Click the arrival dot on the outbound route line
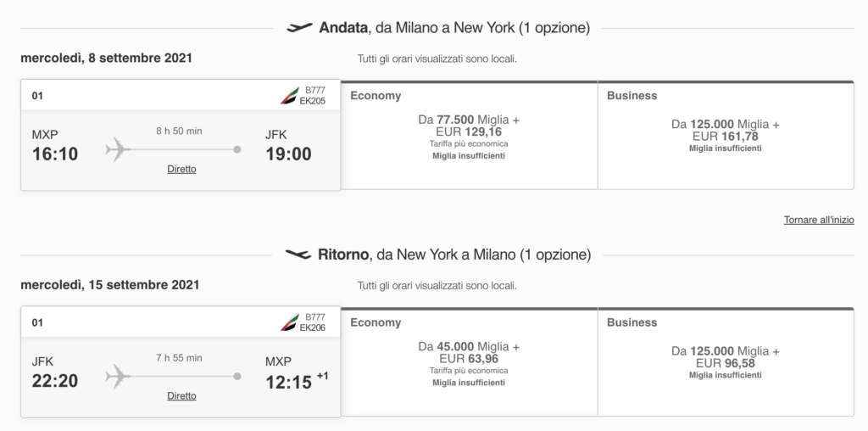Viewport: 868px width, 431px height. point(237,149)
